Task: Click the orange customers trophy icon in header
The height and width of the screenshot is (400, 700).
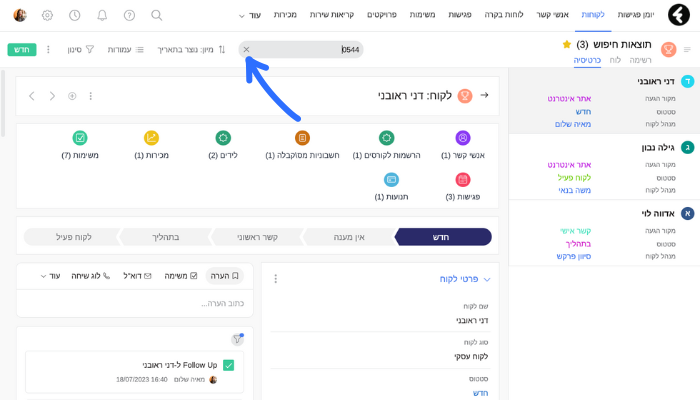Action: [668, 49]
